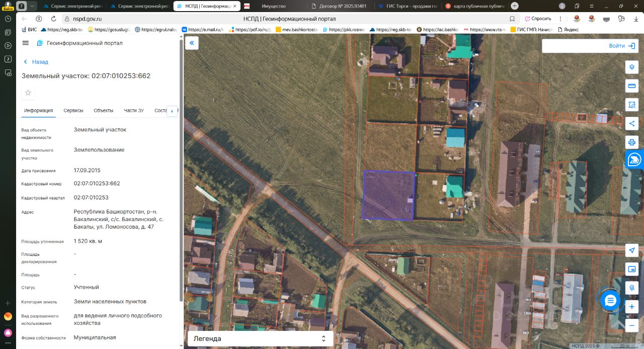Open the share map tool
The height and width of the screenshot is (349, 644).
pos(632,123)
